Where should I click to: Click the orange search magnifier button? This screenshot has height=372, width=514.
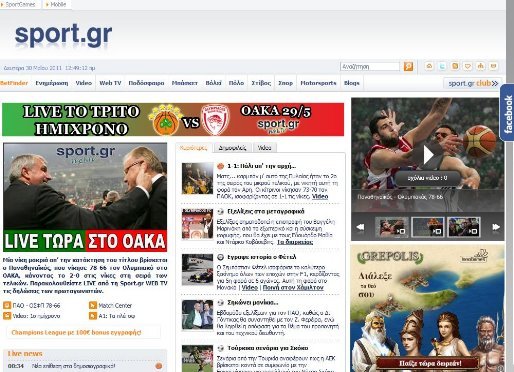408,66
